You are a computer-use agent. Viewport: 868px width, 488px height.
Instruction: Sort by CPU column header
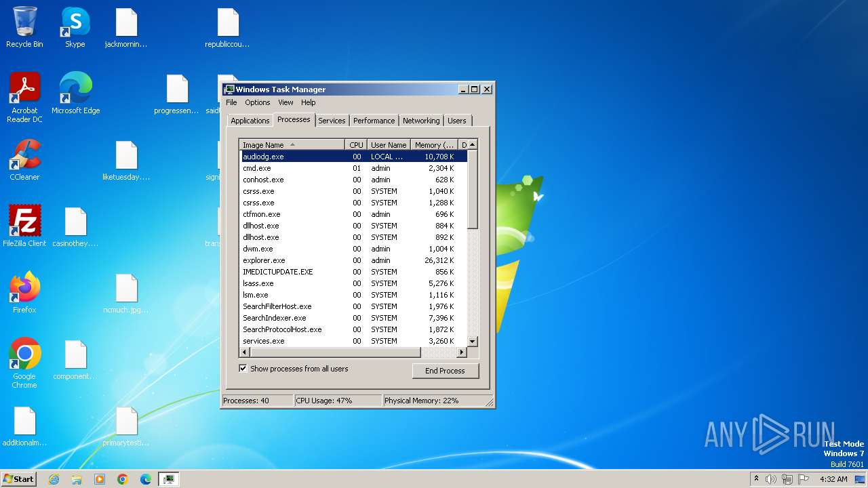tap(356, 145)
